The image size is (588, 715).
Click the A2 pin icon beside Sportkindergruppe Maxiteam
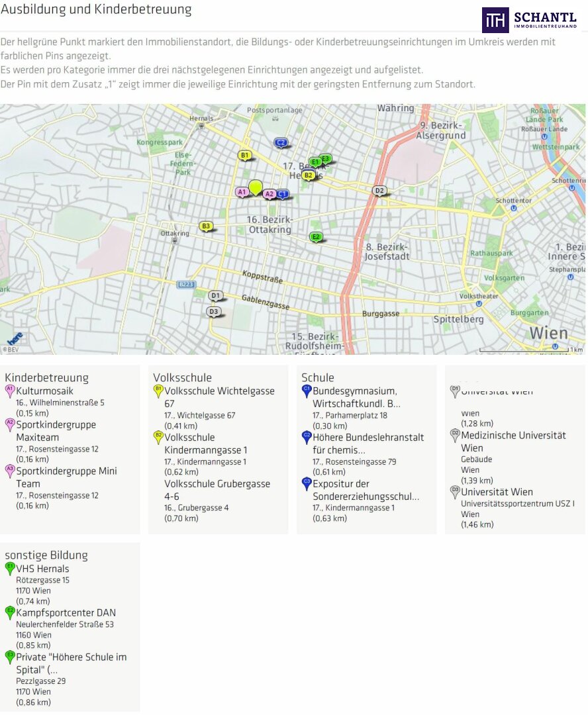[9, 425]
